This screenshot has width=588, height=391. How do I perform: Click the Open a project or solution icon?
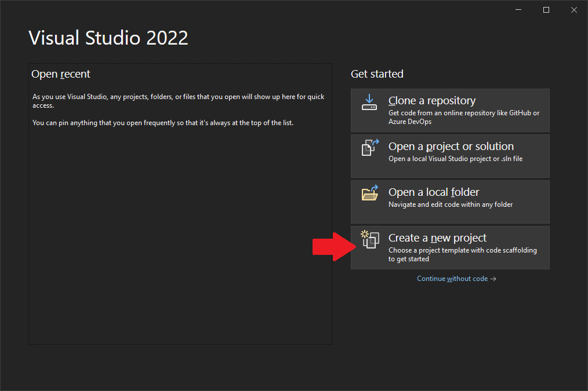[369, 147]
